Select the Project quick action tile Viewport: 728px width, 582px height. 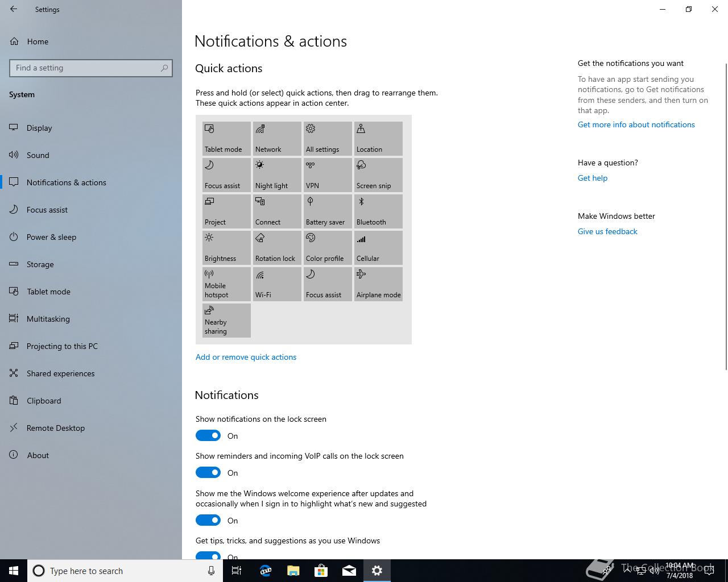226,211
